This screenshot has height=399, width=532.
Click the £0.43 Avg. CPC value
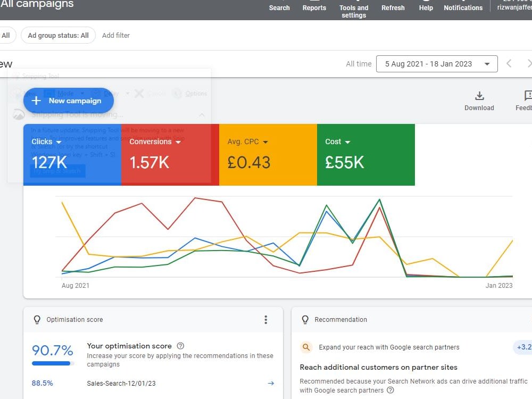(x=248, y=162)
